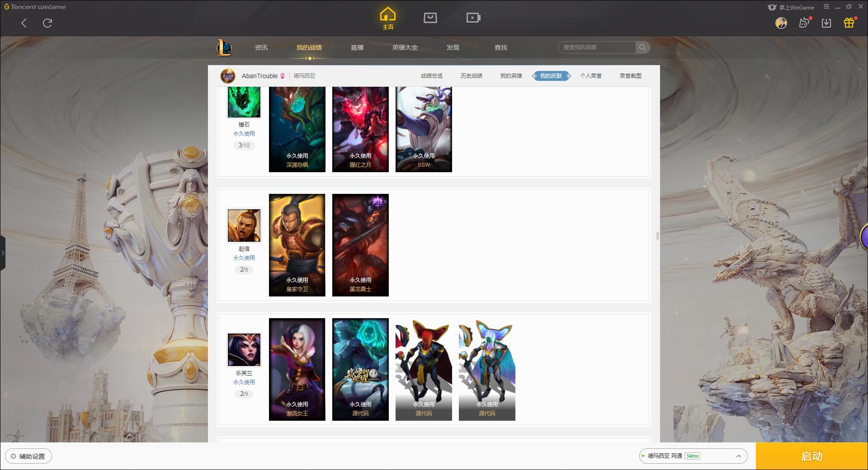
Task: Open the user avatar in top bar
Action: 781,23
